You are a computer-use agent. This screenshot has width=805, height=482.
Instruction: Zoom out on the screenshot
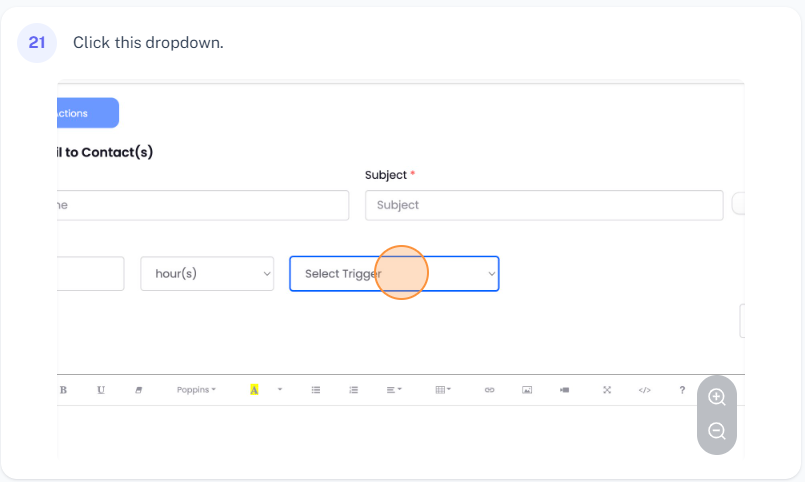pos(716,432)
